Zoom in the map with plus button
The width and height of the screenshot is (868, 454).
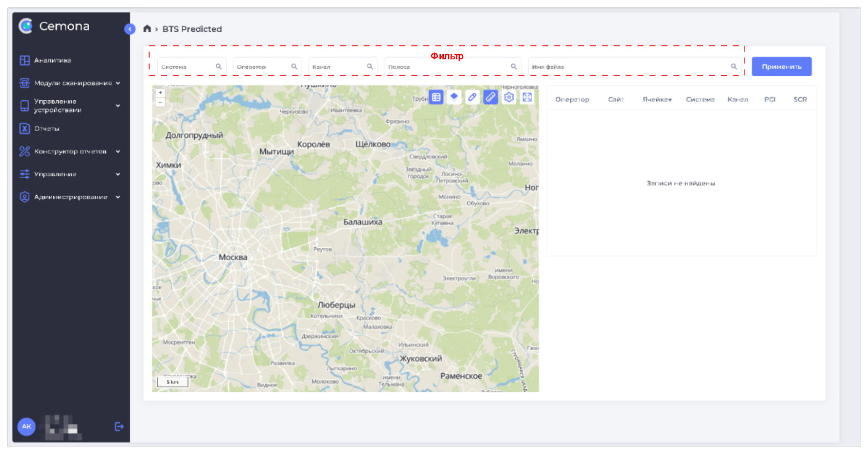tap(160, 92)
